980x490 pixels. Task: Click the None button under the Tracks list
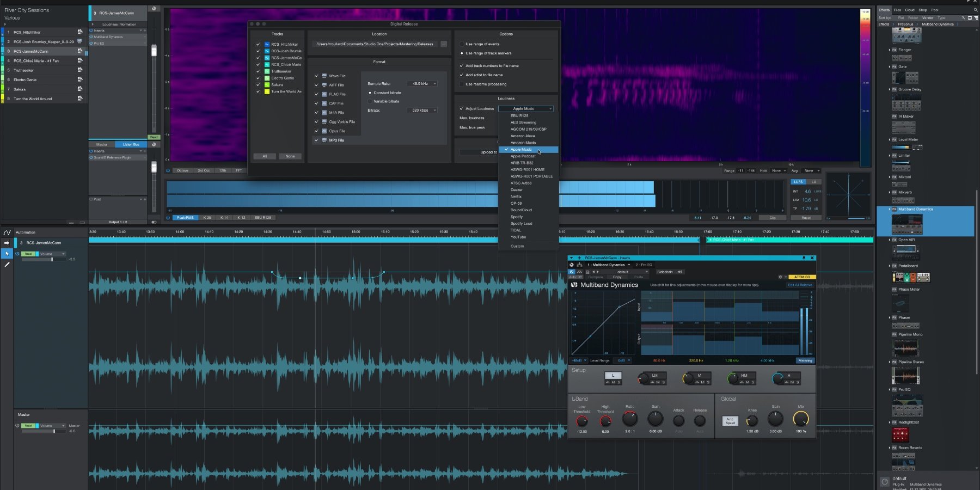(290, 156)
